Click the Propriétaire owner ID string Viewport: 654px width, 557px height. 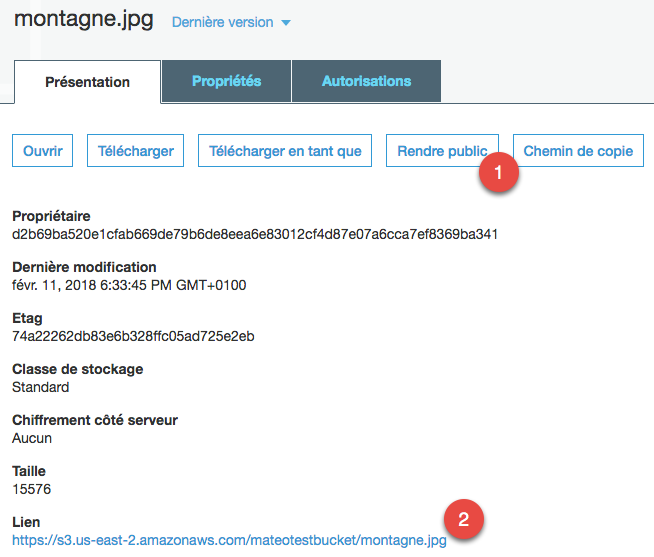[x=255, y=234]
